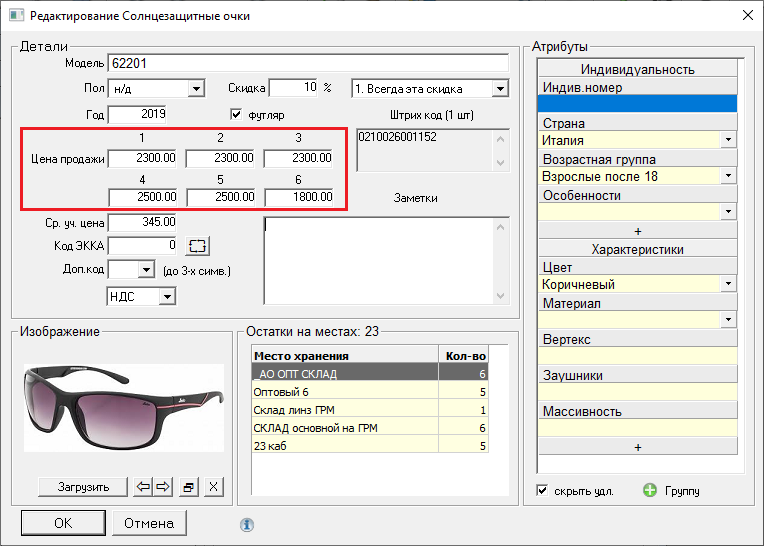Click plus button under Особенности
The height and width of the screenshot is (547, 765).
tap(638, 230)
